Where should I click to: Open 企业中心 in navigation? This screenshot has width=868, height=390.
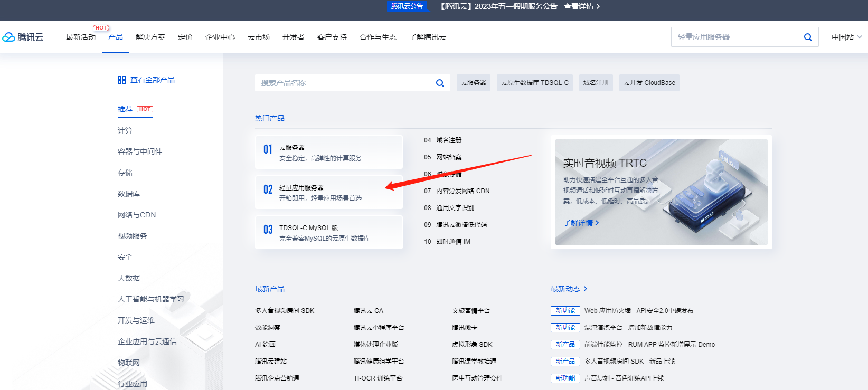[x=220, y=37]
